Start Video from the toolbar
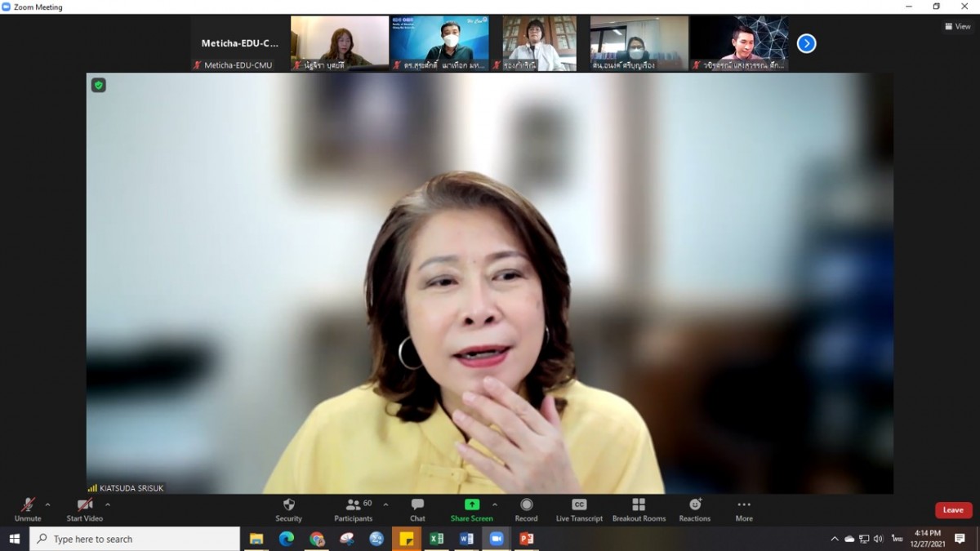Image resolution: width=980 pixels, height=551 pixels. click(x=84, y=510)
